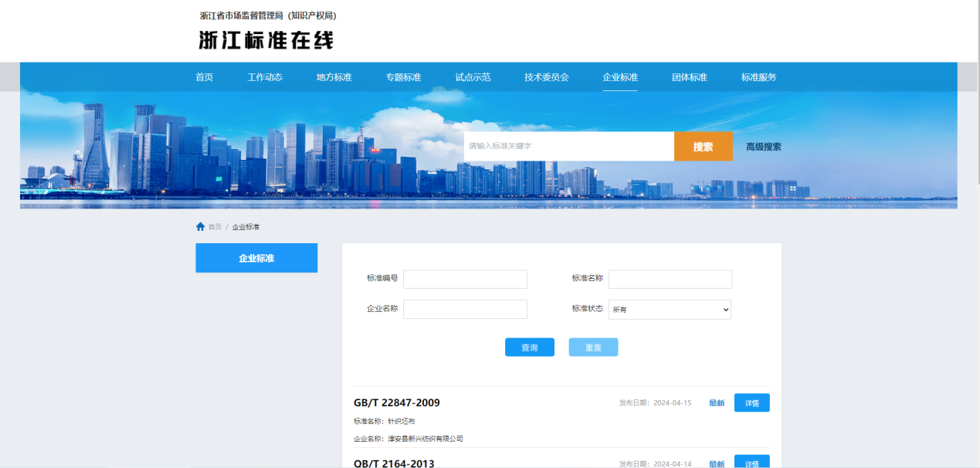Open 专题标准 navigation item
This screenshot has height=468, width=980.
coord(404,77)
